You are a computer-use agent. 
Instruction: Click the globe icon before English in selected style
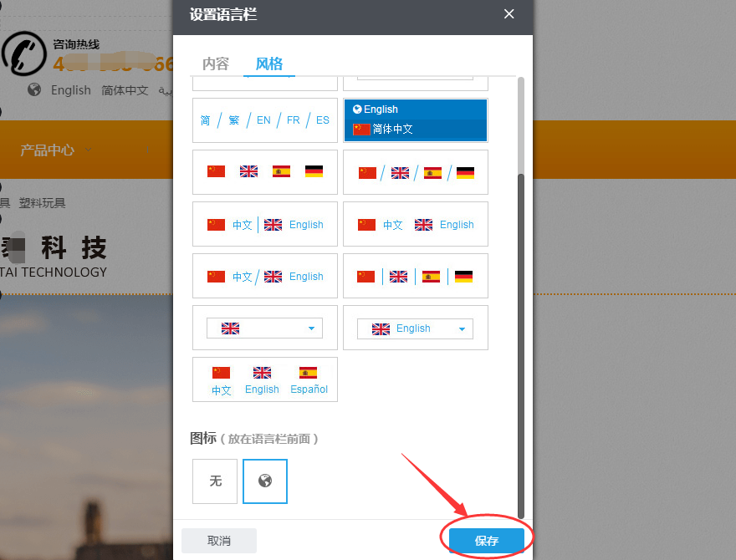tap(356, 108)
